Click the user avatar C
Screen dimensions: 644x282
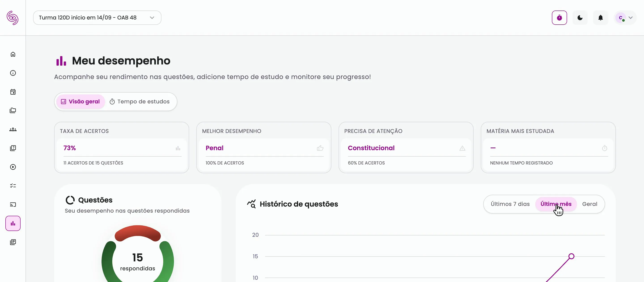point(621,17)
